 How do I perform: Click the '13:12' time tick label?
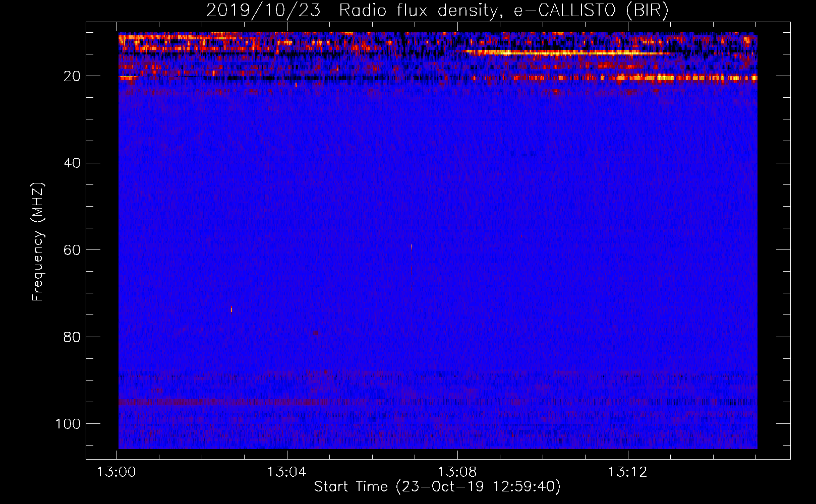pos(628,472)
